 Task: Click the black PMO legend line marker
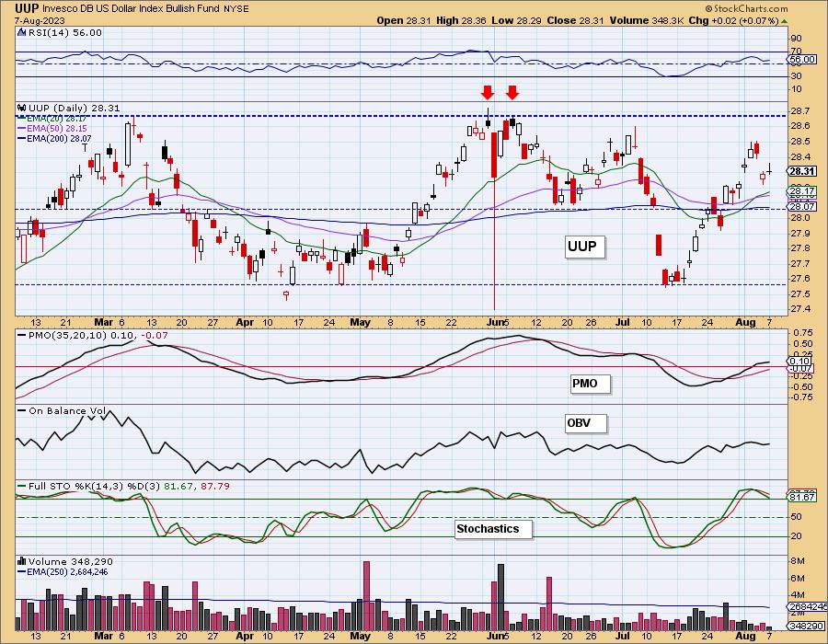[22, 335]
